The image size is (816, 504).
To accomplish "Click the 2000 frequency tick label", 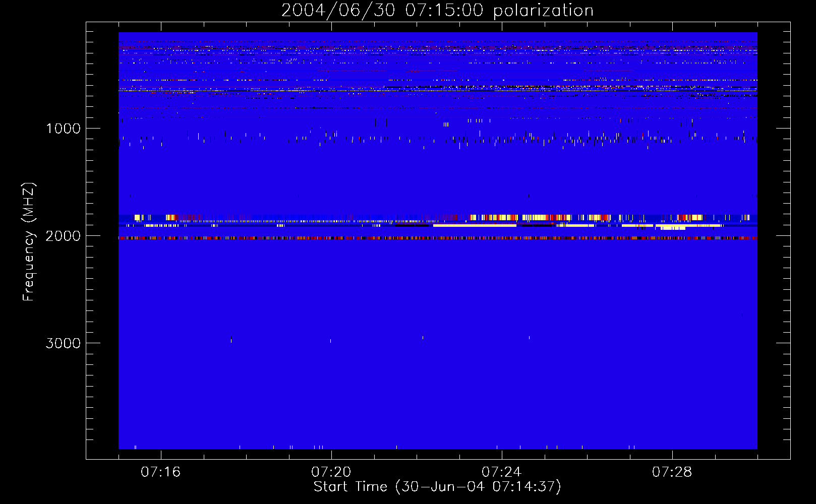I will pyautogui.click(x=63, y=236).
